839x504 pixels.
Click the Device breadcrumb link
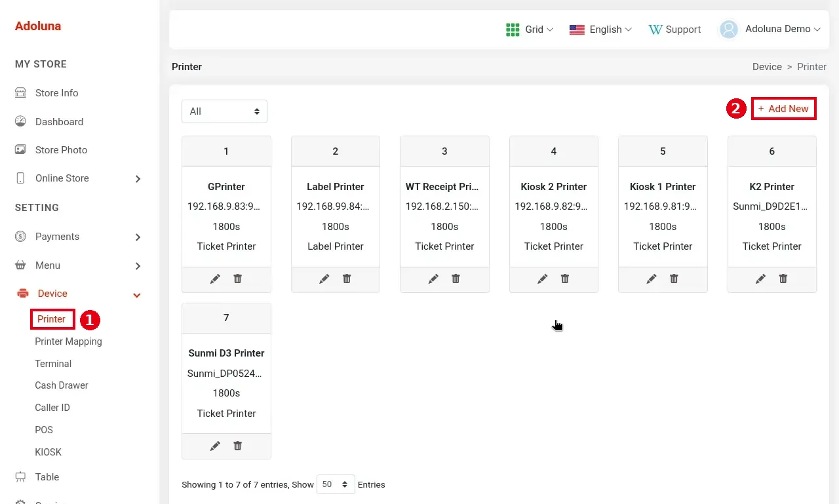tap(767, 67)
